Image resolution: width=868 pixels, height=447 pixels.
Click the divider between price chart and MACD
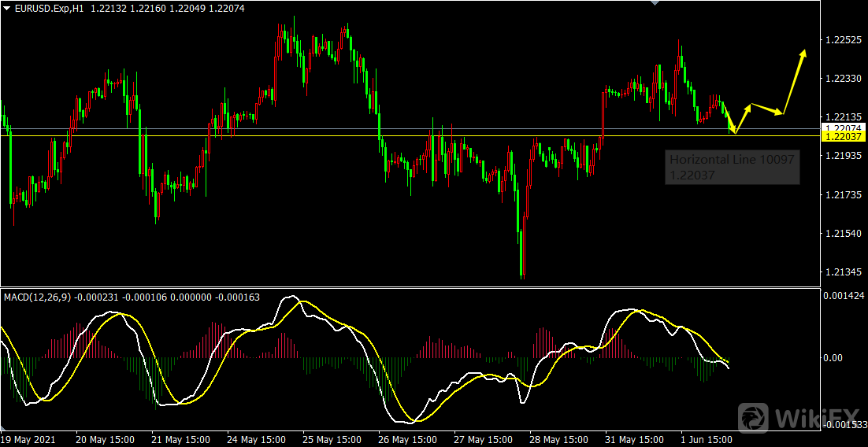pyautogui.click(x=410, y=287)
